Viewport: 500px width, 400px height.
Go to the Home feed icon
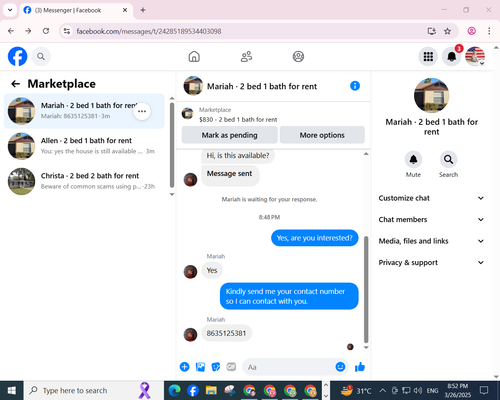pyautogui.click(x=194, y=57)
